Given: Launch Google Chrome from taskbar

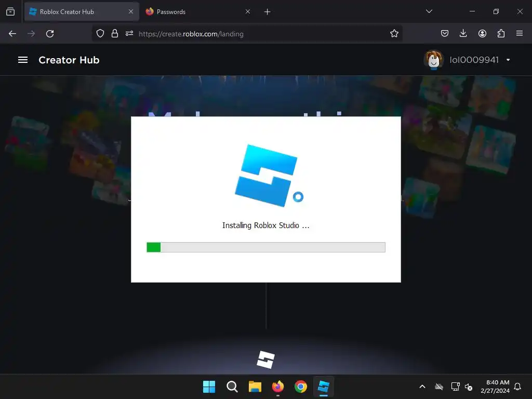Looking at the screenshot, I should pos(301,387).
